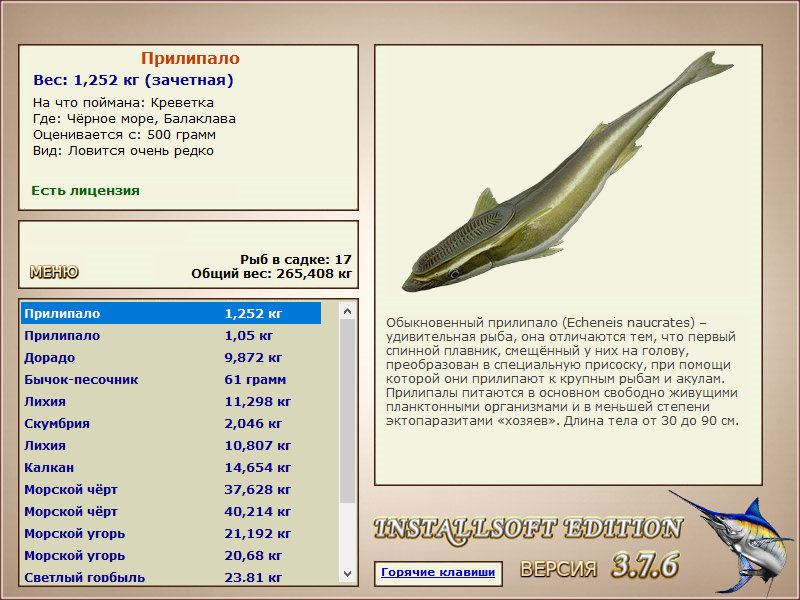Click the Оценивается с: 500 грамм line
800x600 pixels.
click(x=124, y=135)
